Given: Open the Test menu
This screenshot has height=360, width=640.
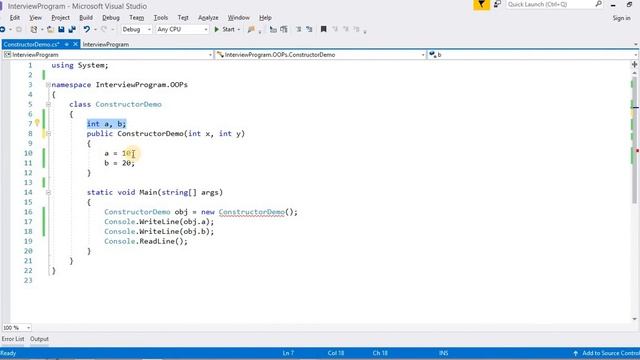Looking at the screenshot, I should click(183, 18).
